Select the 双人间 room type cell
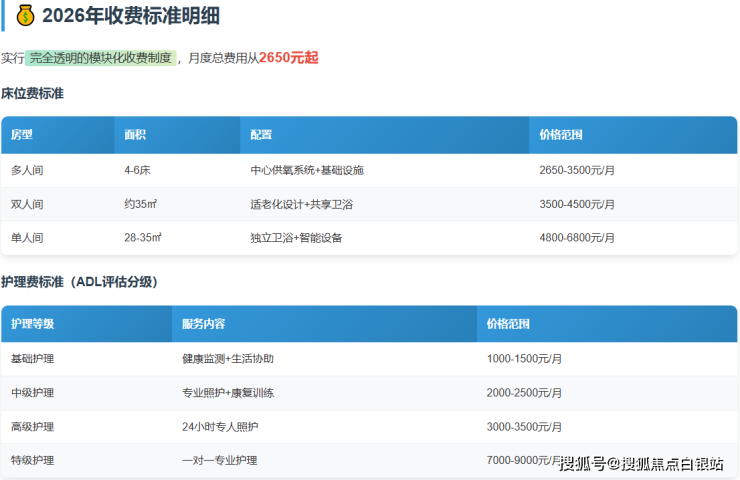 click(27, 204)
